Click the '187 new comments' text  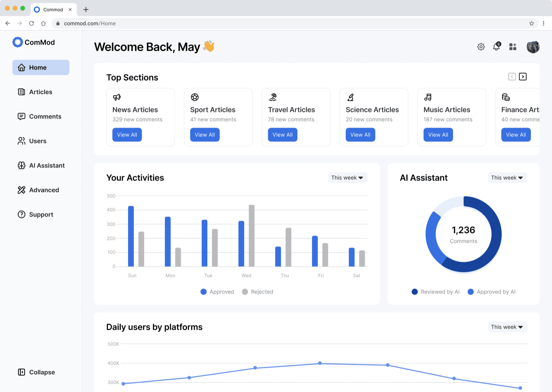tap(448, 120)
